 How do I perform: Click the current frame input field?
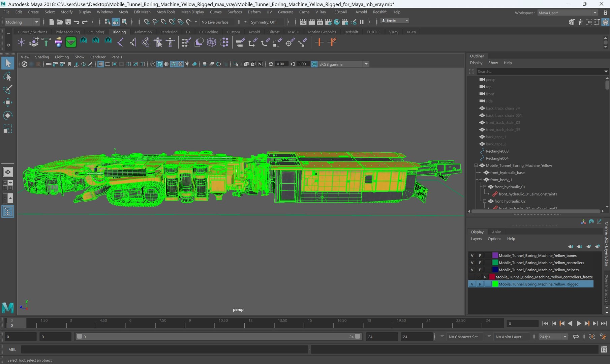522,324
